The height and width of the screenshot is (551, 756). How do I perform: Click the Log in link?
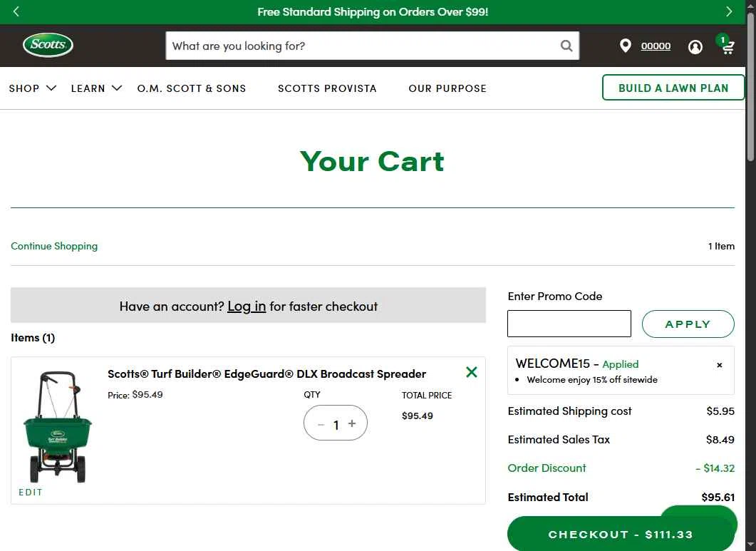pos(247,307)
